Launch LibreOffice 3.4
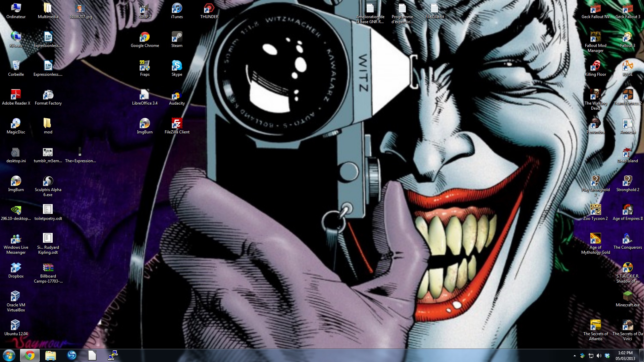This screenshot has width=644, height=362. click(x=145, y=97)
